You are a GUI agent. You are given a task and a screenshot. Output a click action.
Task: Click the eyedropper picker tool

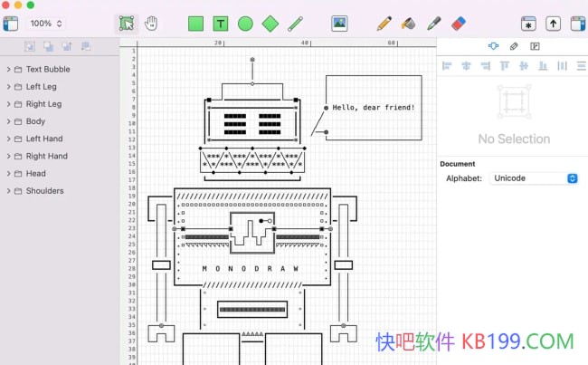point(433,24)
